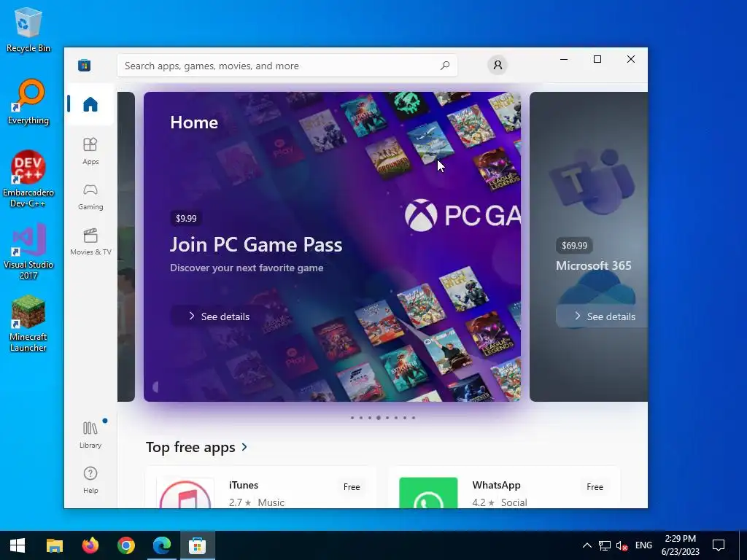
Task: Click the Microsoft 365 banner card
Action: (589, 246)
